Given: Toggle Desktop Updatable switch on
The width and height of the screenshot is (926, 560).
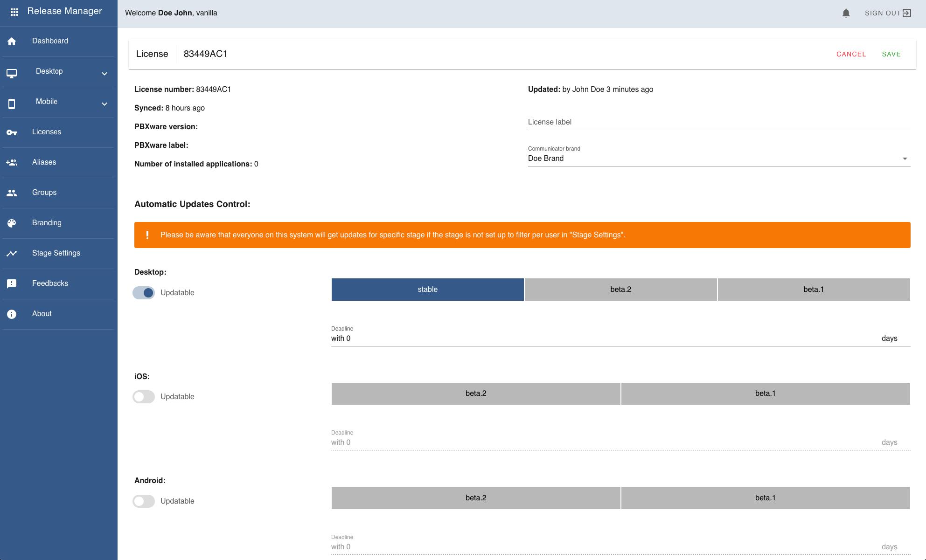Looking at the screenshot, I should [x=144, y=292].
